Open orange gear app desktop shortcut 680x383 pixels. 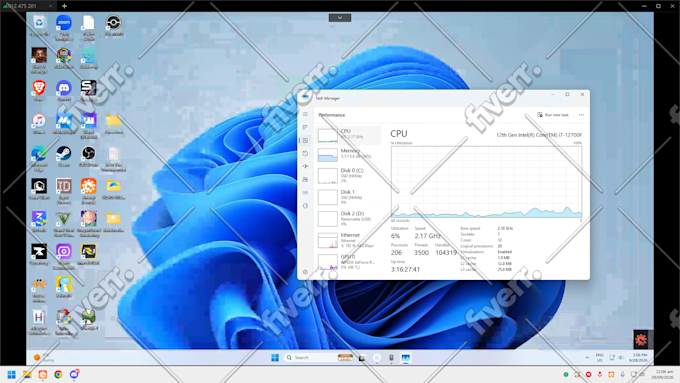[x=88, y=191]
